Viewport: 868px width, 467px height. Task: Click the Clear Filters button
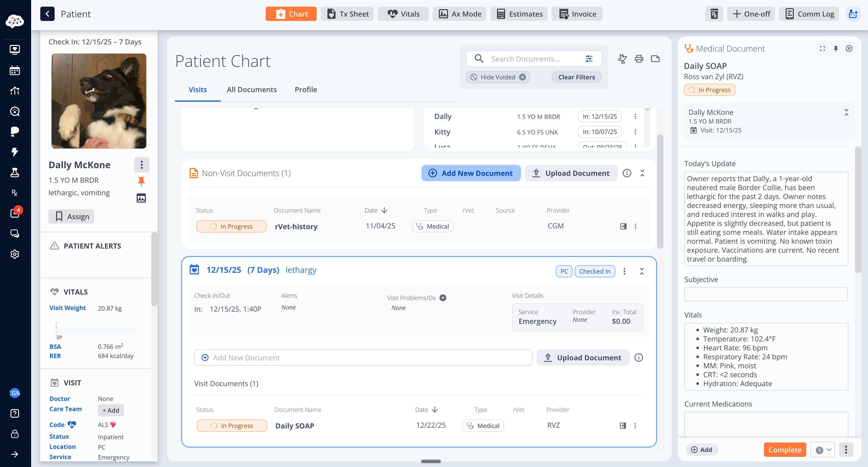click(x=576, y=77)
